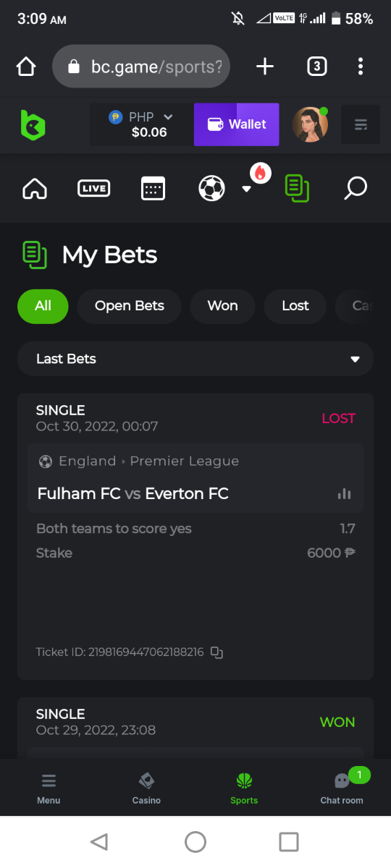View match statistics bar chart icon
This screenshot has width=391, height=868.
pos(345,494)
